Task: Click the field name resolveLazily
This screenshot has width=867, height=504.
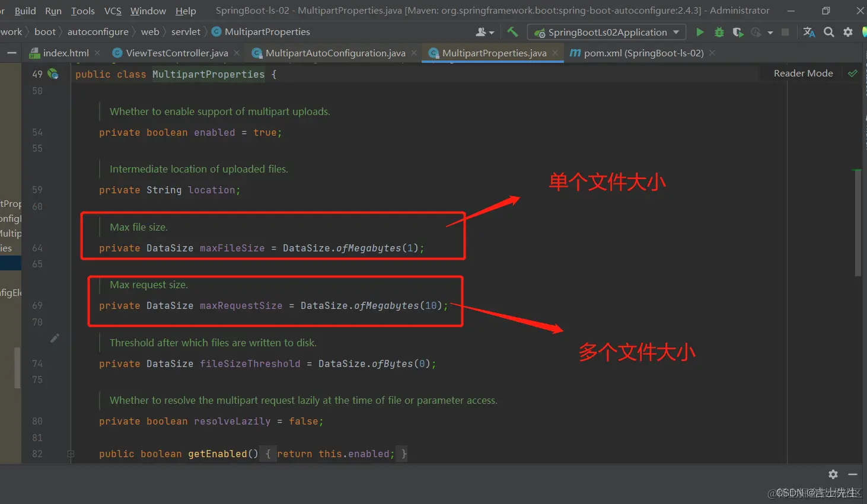Action: click(232, 421)
